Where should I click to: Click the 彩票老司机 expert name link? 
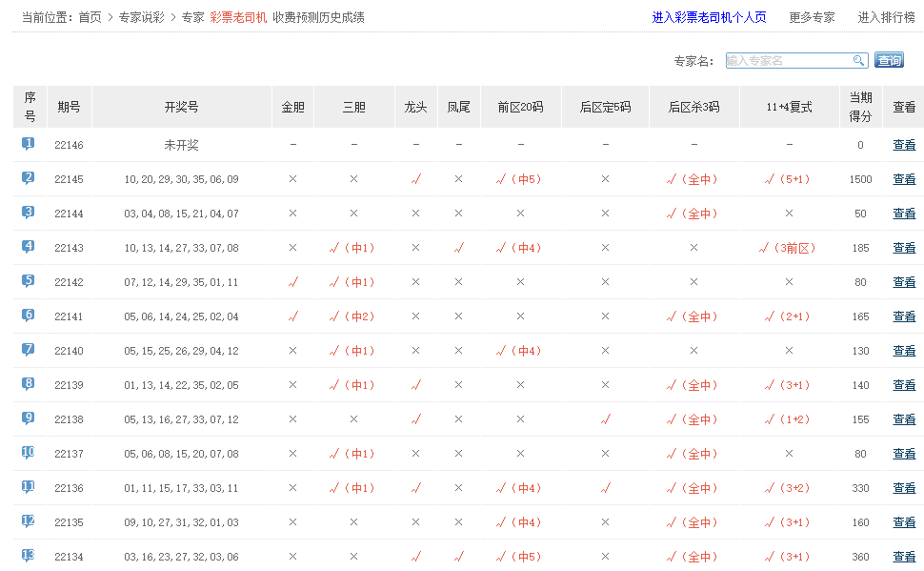click(x=238, y=17)
